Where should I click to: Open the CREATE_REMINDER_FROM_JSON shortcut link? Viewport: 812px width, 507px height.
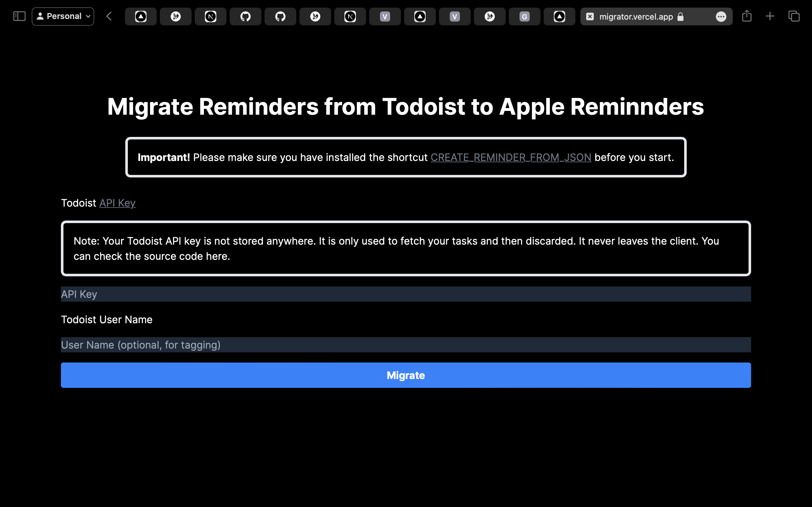click(x=511, y=157)
